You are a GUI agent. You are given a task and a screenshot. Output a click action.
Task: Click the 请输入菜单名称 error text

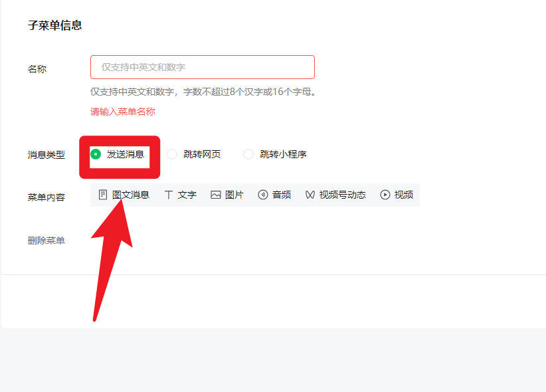[123, 112]
